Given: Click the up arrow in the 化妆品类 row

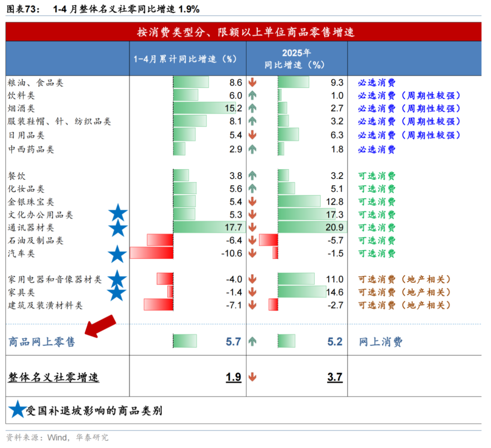Looking at the screenshot, I should click(x=252, y=189).
